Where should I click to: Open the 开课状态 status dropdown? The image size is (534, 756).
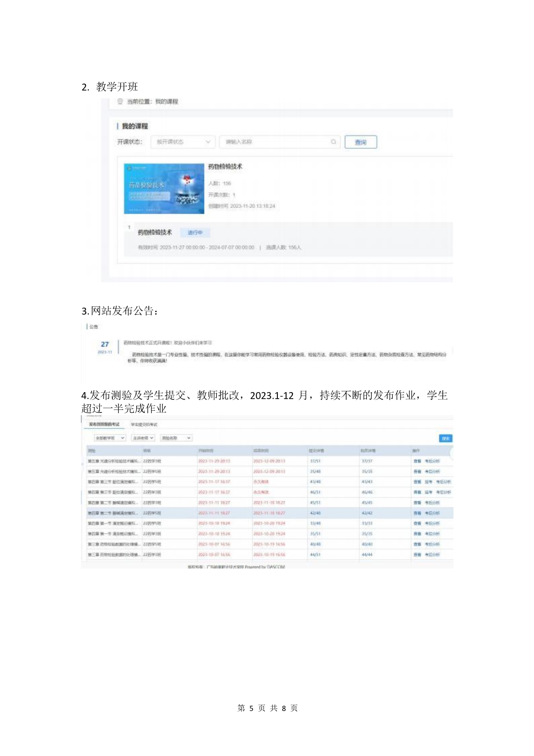pos(183,142)
